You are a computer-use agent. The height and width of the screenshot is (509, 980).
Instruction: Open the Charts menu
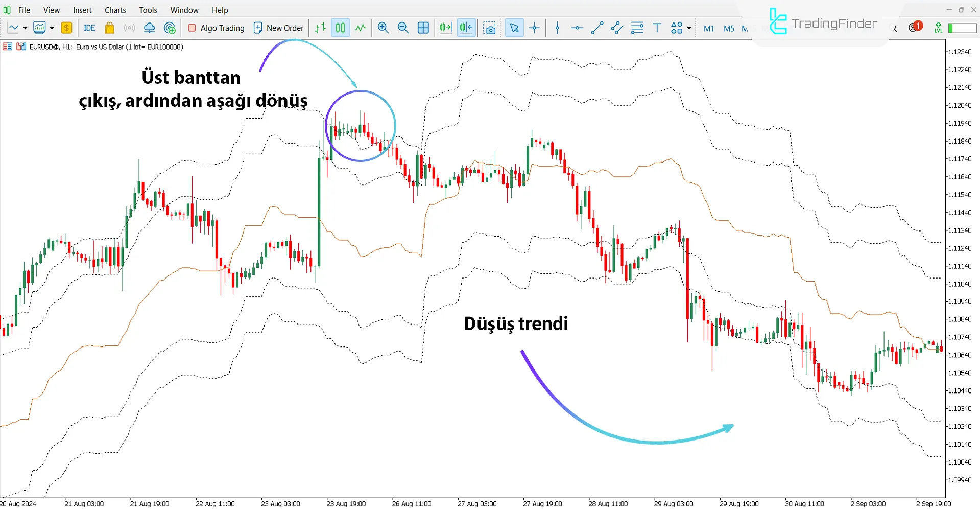(x=115, y=10)
